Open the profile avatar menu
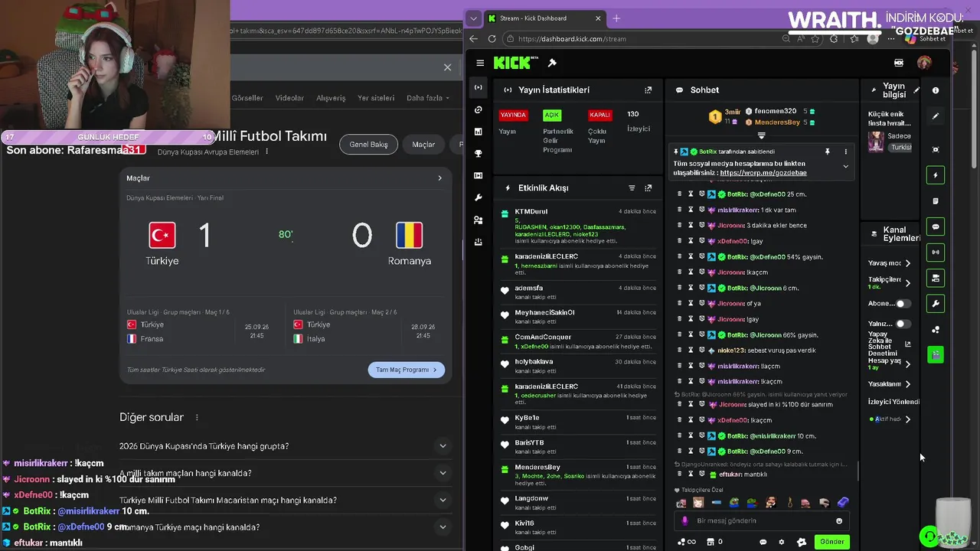 (924, 63)
